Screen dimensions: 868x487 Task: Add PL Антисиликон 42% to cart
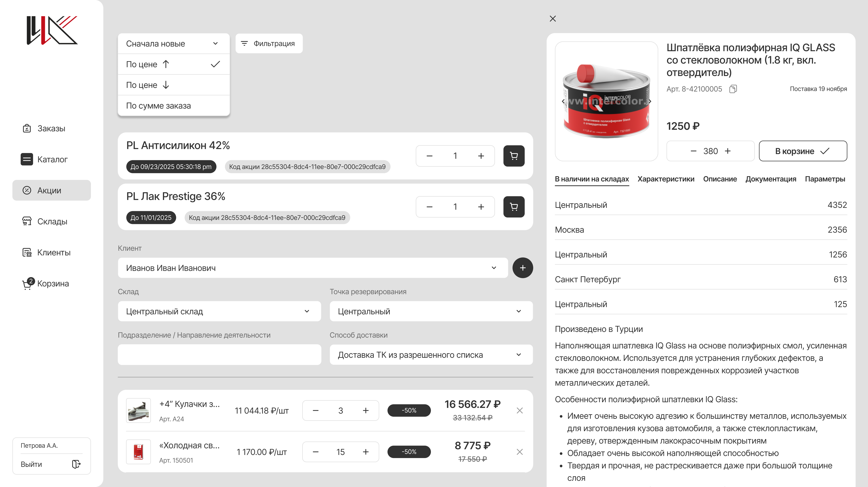point(514,156)
